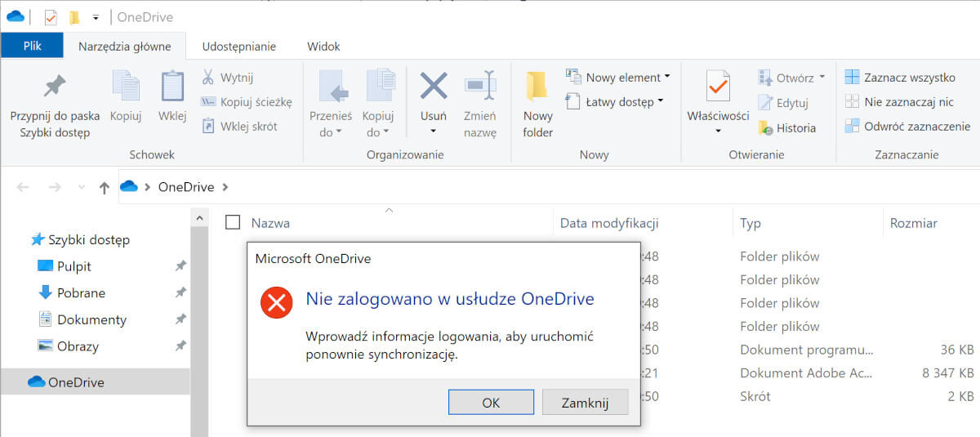Go back with the back arrow
This screenshot has height=437, width=980.
pyautogui.click(x=23, y=187)
